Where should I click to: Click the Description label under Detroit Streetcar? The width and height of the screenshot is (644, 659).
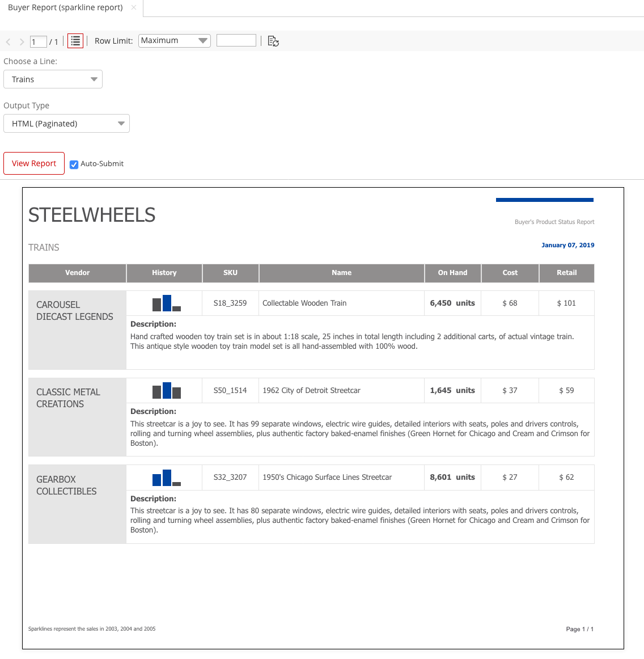153,412
